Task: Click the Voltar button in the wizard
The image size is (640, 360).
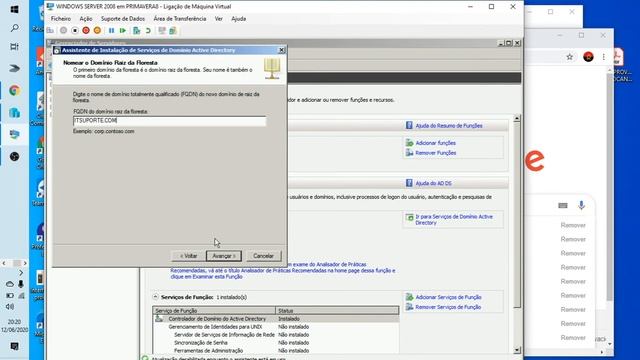Action: (189, 256)
